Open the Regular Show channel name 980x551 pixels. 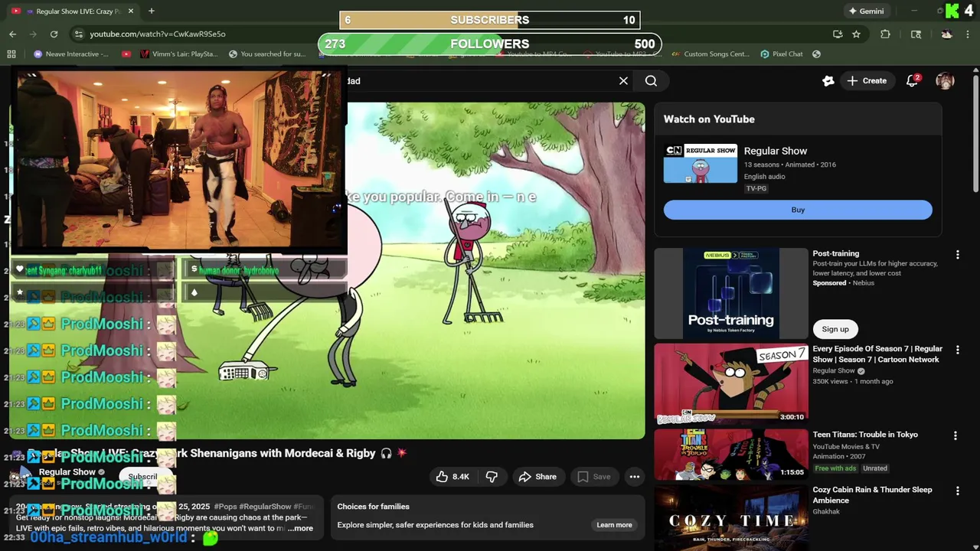click(x=67, y=472)
